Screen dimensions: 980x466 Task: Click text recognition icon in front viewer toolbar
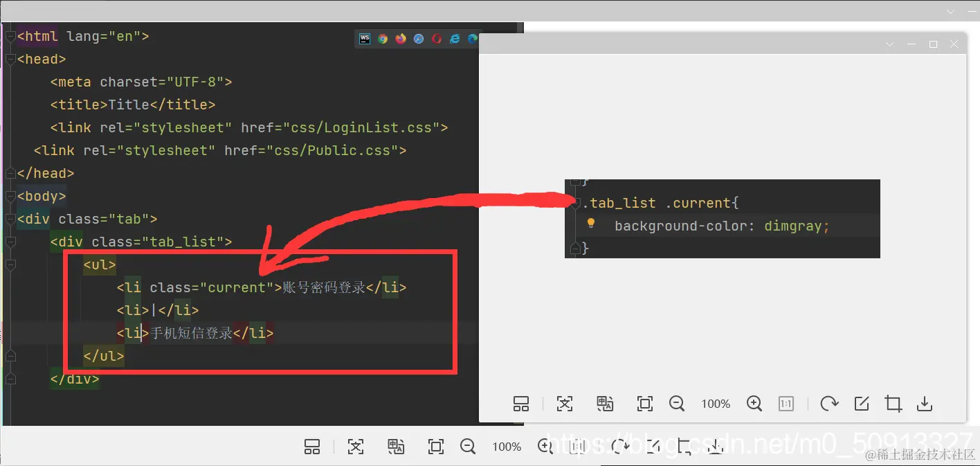(565, 404)
